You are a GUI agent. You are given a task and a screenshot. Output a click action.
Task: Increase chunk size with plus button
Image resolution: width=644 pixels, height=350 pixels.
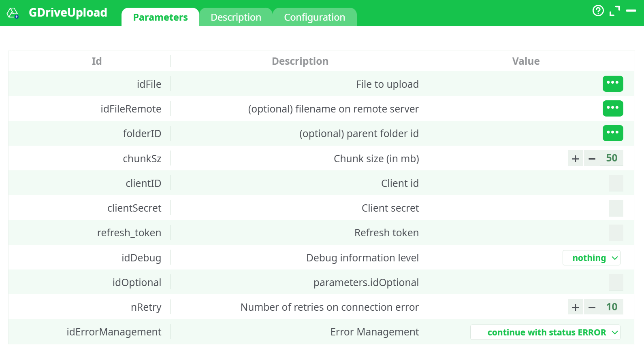click(575, 159)
